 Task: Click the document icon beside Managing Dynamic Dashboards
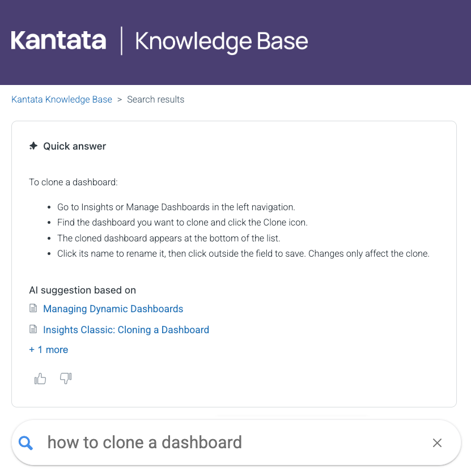coord(33,308)
